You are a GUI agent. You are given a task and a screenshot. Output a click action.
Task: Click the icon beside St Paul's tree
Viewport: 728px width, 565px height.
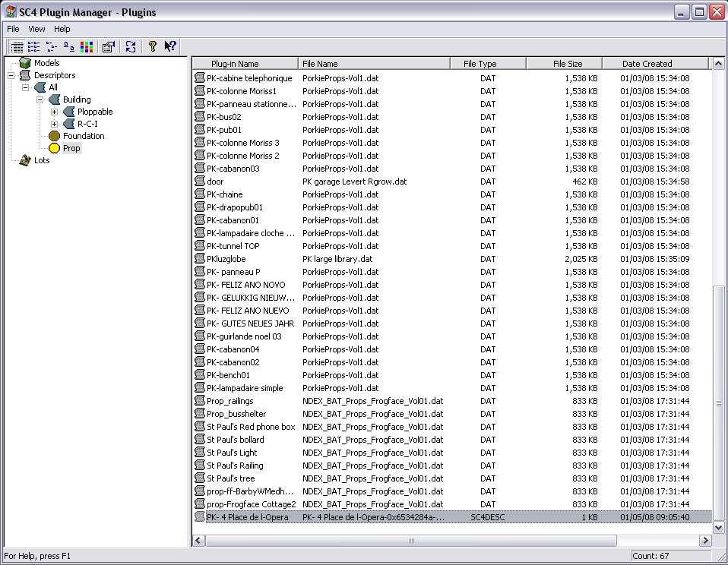click(200, 478)
